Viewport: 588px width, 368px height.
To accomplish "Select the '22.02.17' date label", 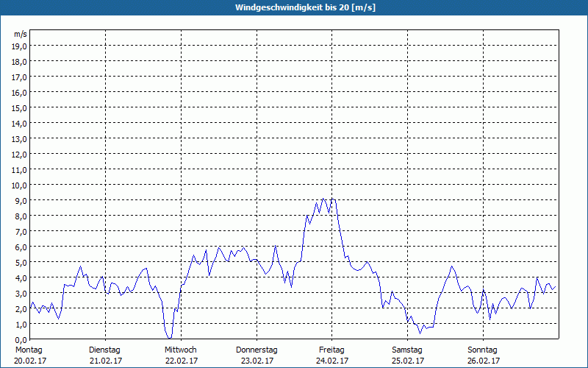I will [182, 361].
